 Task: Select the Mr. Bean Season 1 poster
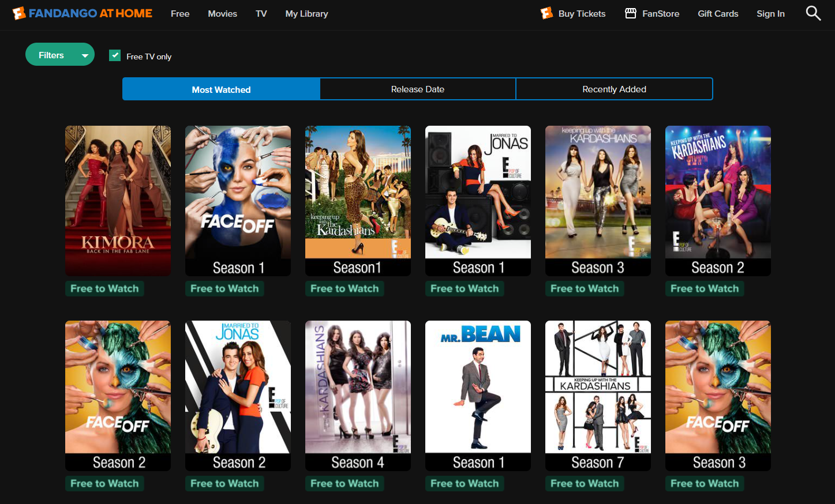click(478, 395)
